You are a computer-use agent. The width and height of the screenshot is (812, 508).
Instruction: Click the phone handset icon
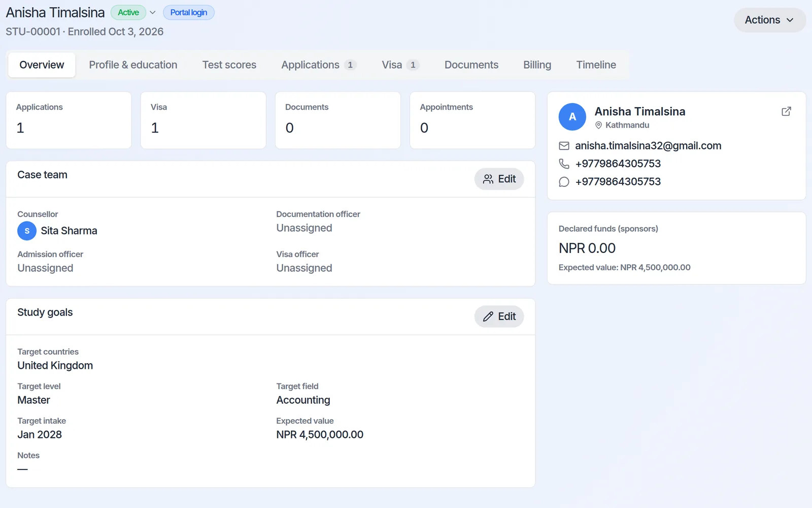click(x=564, y=164)
